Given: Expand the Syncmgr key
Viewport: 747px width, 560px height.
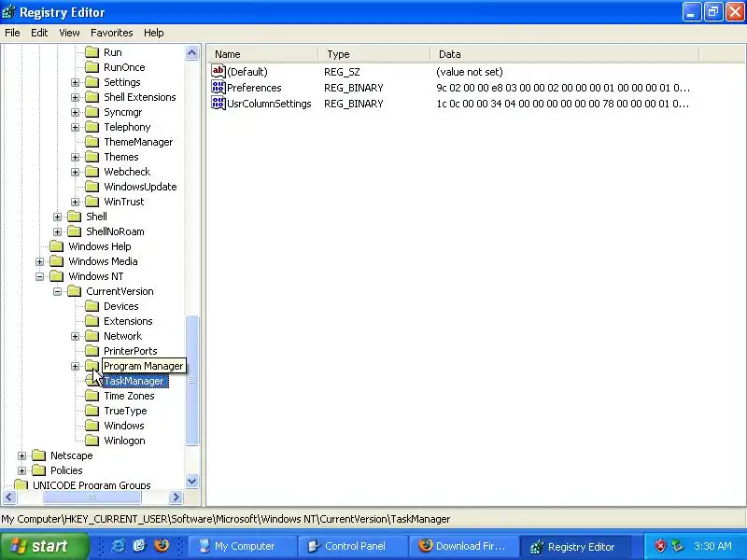Looking at the screenshot, I should [76, 112].
